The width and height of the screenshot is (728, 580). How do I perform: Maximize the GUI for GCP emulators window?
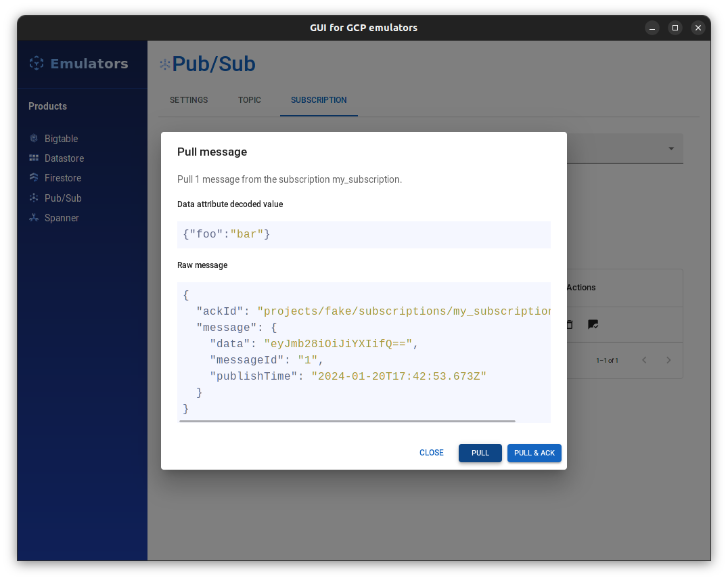tap(675, 28)
